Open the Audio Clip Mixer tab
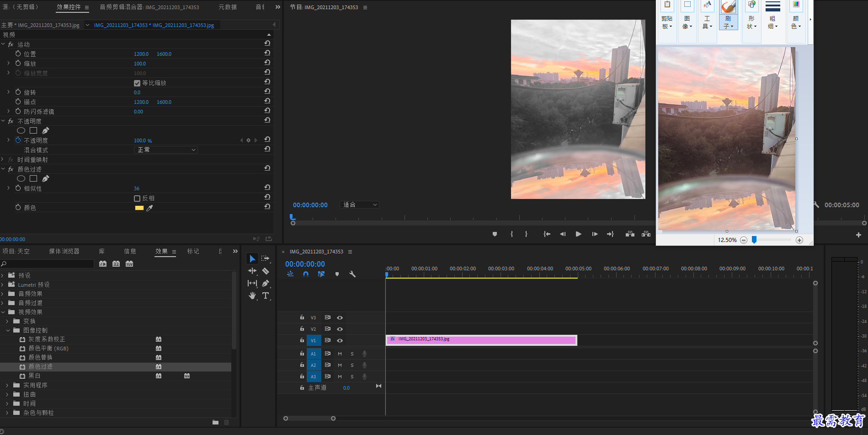Image resolution: width=868 pixels, height=435 pixels. (x=149, y=7)
